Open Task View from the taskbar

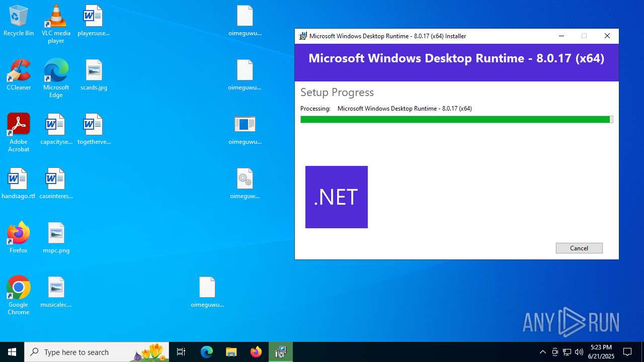click(x=181, y=352)
